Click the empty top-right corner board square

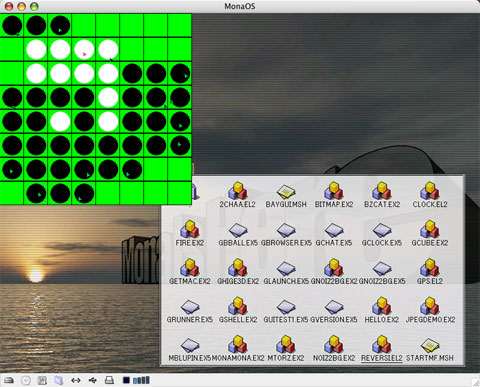[x=180, y=25]
